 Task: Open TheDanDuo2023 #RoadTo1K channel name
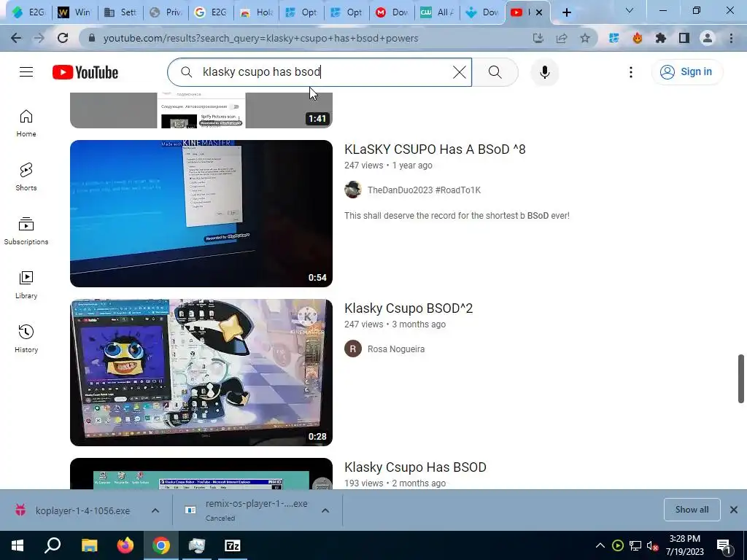(x=424, y=190)
